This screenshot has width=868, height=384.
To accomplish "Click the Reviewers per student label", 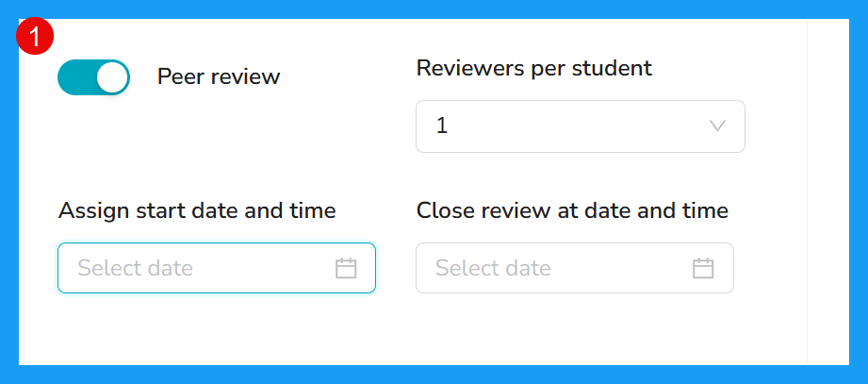I will pyautogui.click(x=534, y=68).
